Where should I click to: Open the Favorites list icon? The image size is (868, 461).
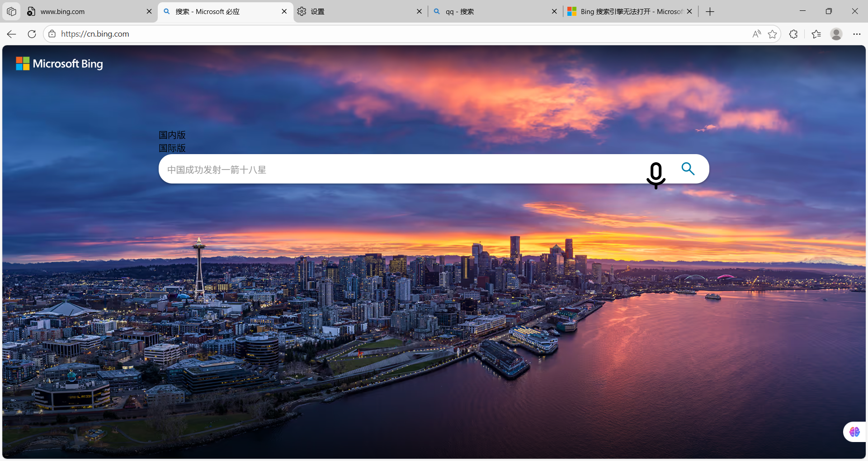[x=816, y=34]
